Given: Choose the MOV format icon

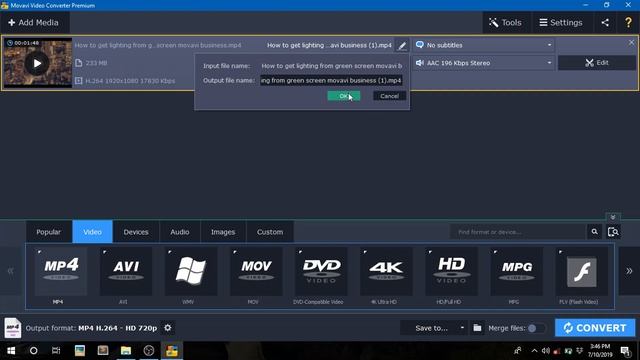Looking at the screenshot, I should pos(256,271).
